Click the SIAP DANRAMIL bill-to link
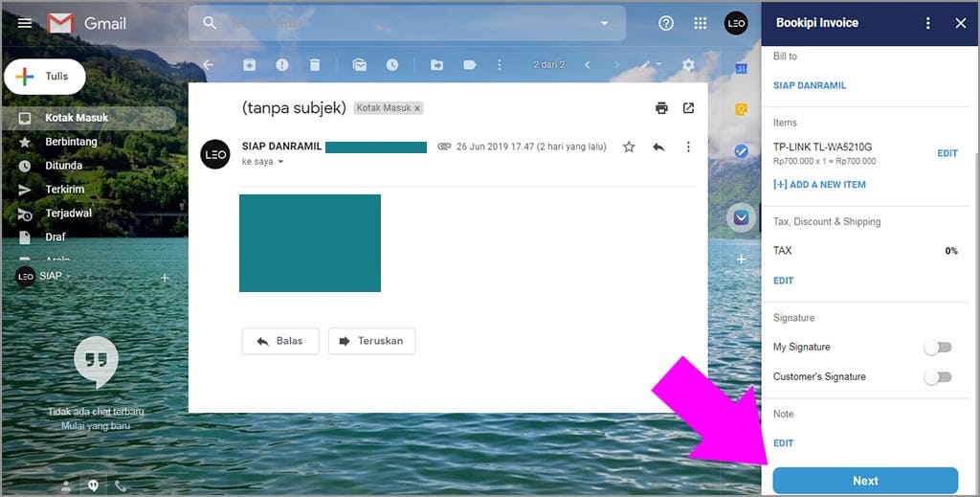 click(810, 85)
